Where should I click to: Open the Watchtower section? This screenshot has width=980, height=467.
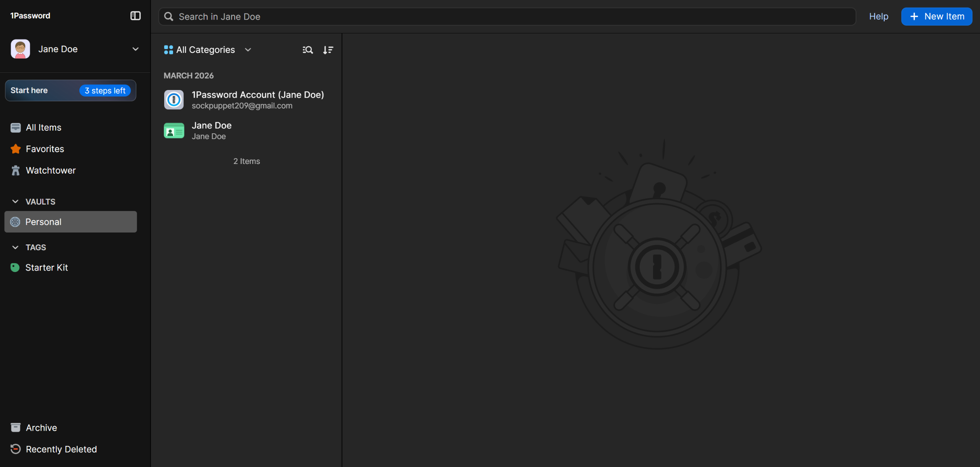[51, 170]
